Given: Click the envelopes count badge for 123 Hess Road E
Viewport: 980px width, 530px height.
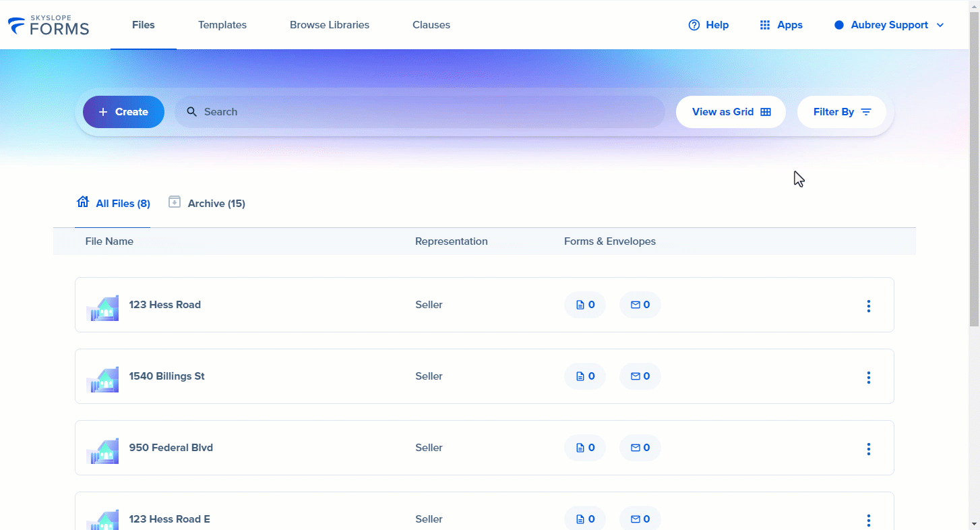Looking at the screenshot, I should pos(640,519).
